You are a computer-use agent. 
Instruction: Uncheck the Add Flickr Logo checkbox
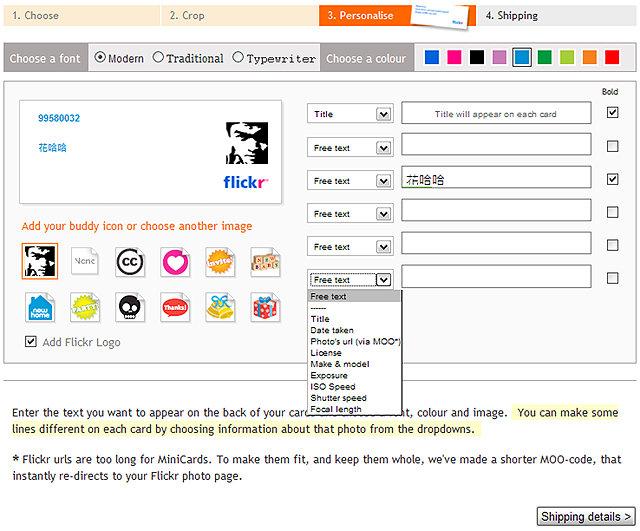(31, 341)
